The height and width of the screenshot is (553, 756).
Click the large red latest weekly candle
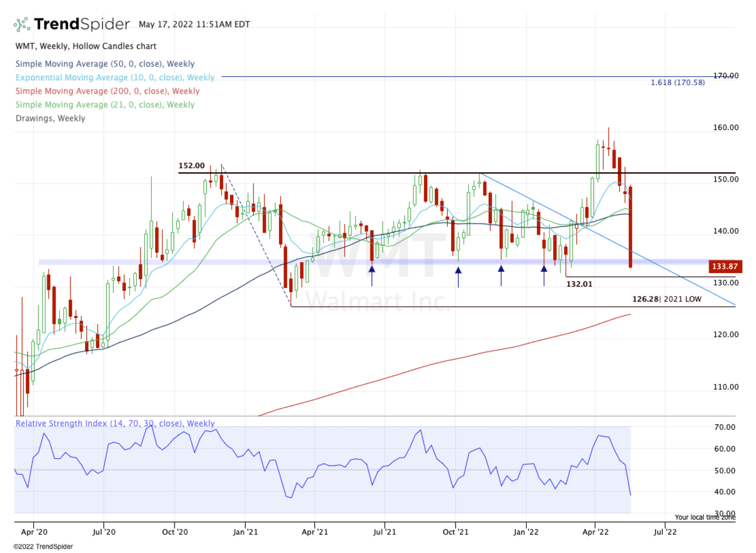pos(630,227)
